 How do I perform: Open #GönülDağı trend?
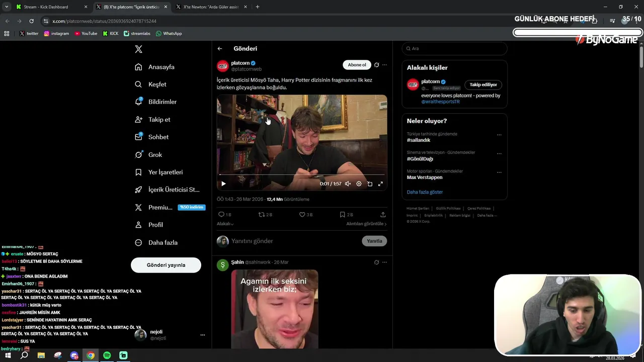pyautogui.click(x=420, y=159)
